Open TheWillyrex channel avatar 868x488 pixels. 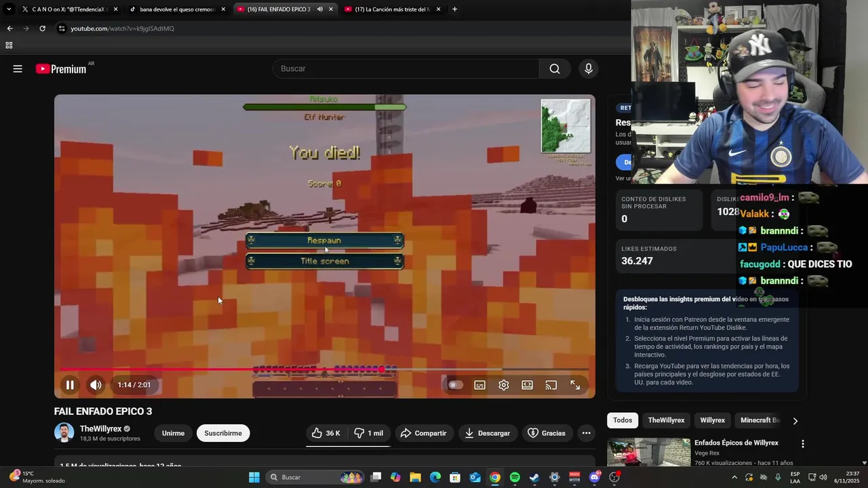64,432
